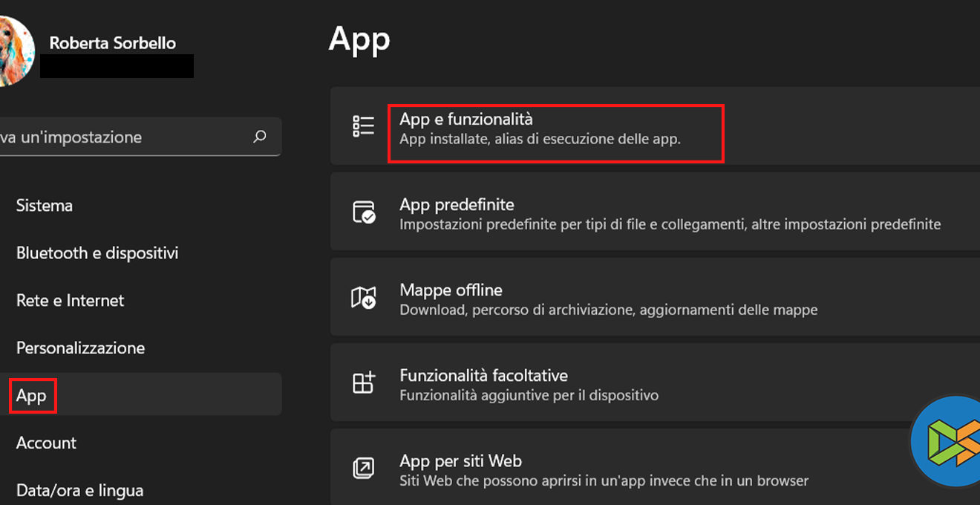Image resolution: width=980 pixels, height=505 pixels.
Task: Click the App per siti Web icon
Action: pyautogui.click(x=364, y=469)
